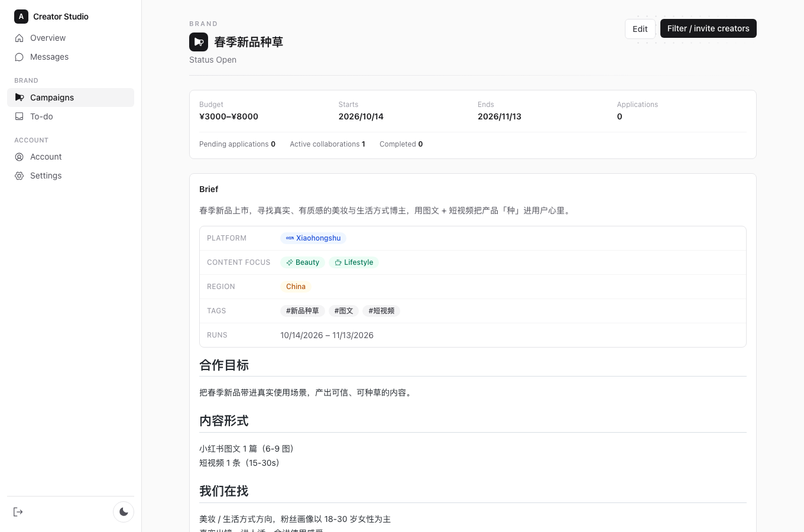The image size is (804, 532).
Task: Go to the To-do section
Action: 70,116
